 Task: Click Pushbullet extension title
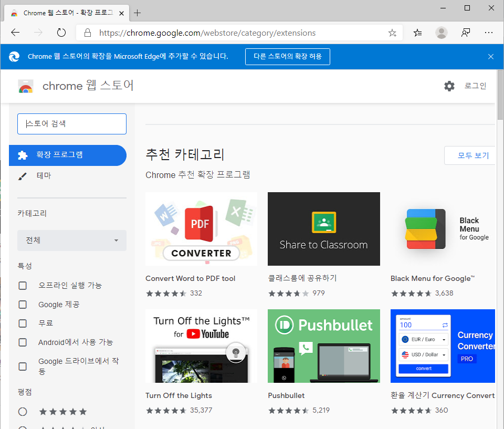(286, 395)
